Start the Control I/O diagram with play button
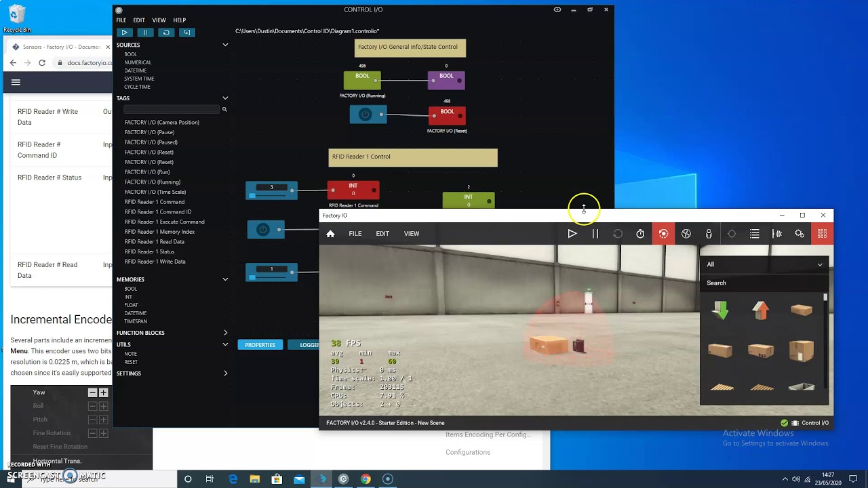Screen dimensions: 868x488 click(125, 33)
